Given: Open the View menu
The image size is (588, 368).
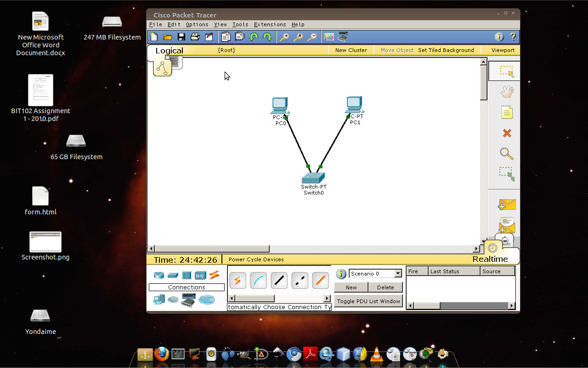Looking at the screenshot, I should tap(220, 24).
